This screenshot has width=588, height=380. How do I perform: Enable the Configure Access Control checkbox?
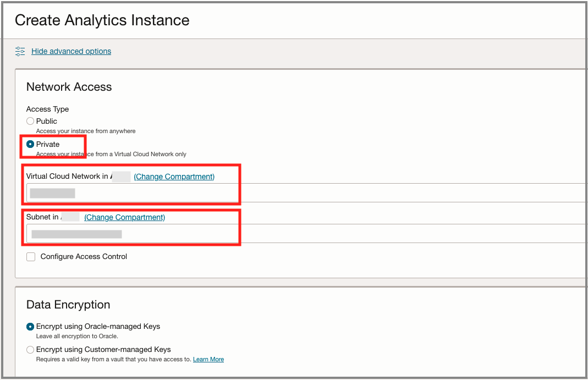coord(31,257)
